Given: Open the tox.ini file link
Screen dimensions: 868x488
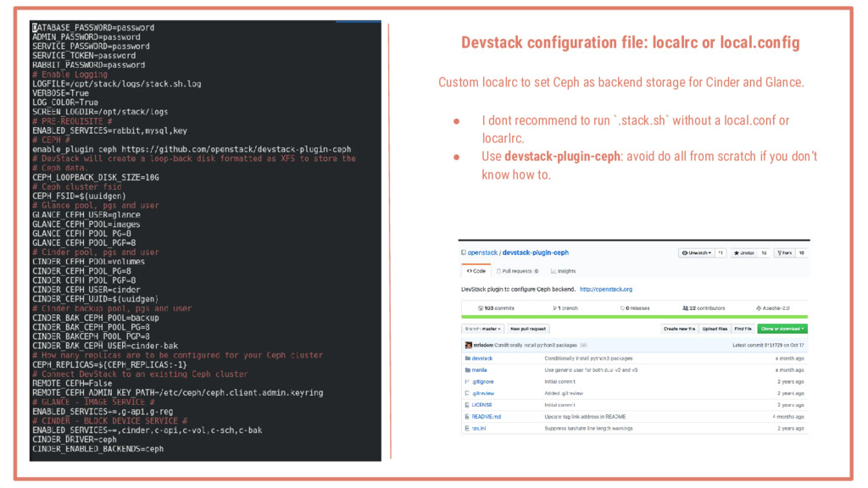Looking at the screenshot, I should (x=479, y=428).
